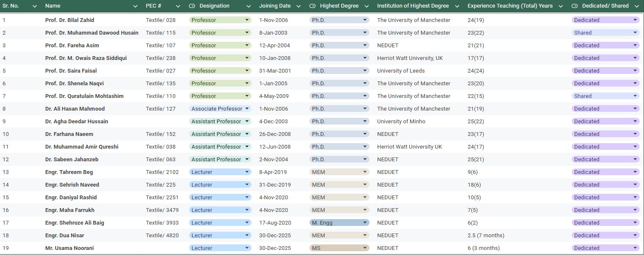Open the Sr. No. column options chevron

click(x=35, y=6)
